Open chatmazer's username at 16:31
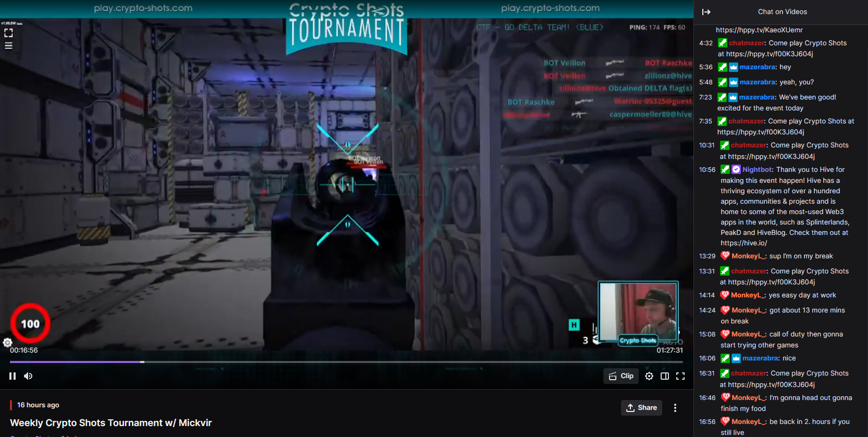868x437 pixels. coord(749,373)
